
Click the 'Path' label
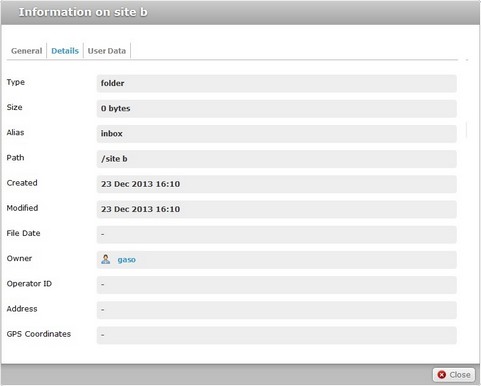15,158
